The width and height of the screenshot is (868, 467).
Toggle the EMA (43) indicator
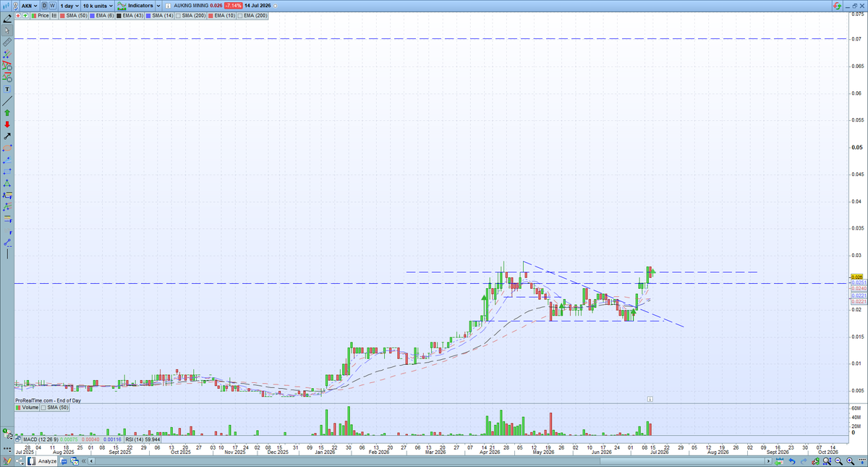(x=129, y=16)
